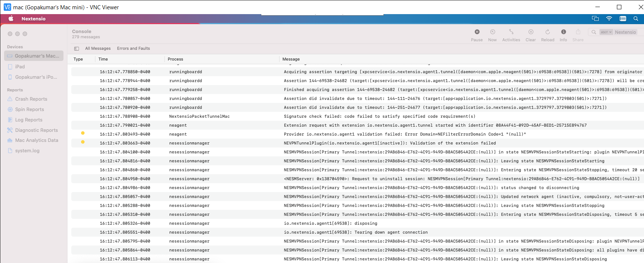Viewport: 644px width, 263px height.
Task: Open the Wi-Fi status menu
Action: (609, 19)
